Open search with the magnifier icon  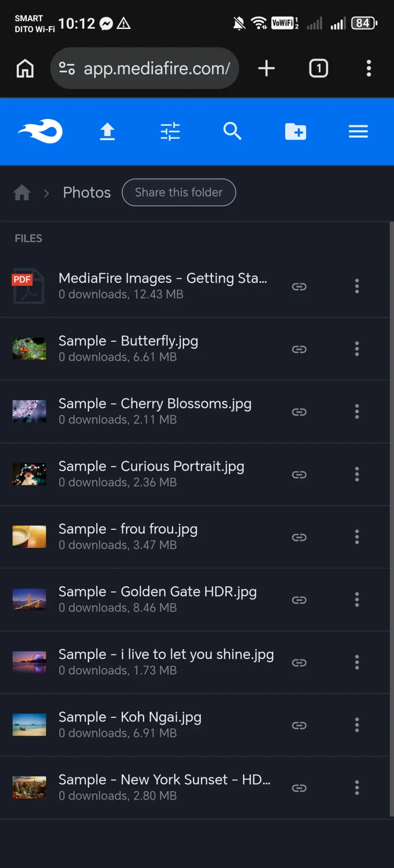click(x=233, y=131)
